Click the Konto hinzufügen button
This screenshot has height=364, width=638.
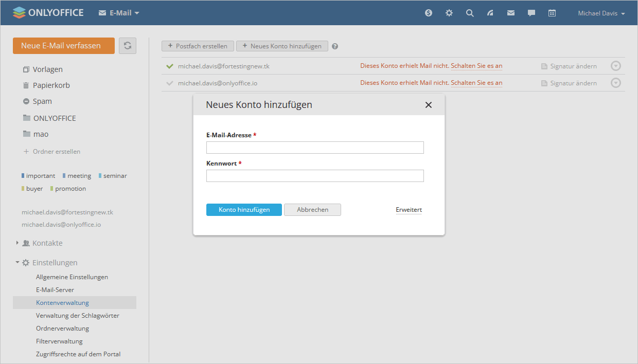(x=244, y=210)
